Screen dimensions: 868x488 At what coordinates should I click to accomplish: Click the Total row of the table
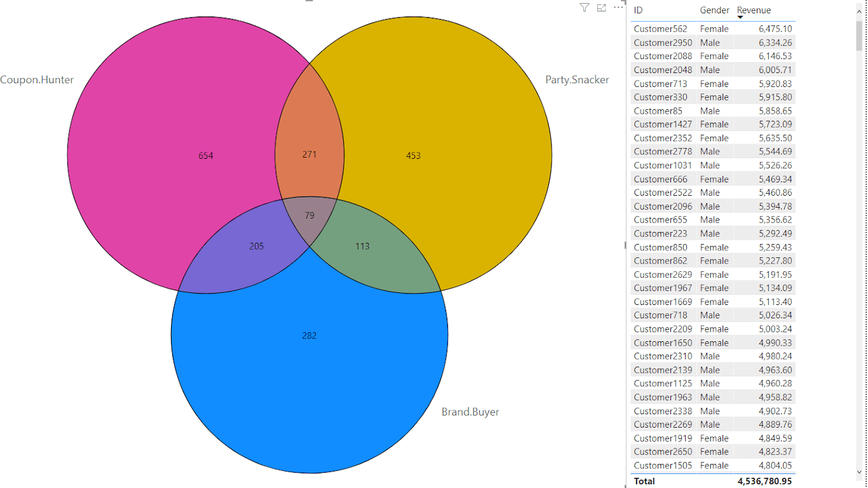(x=699, y=481)
